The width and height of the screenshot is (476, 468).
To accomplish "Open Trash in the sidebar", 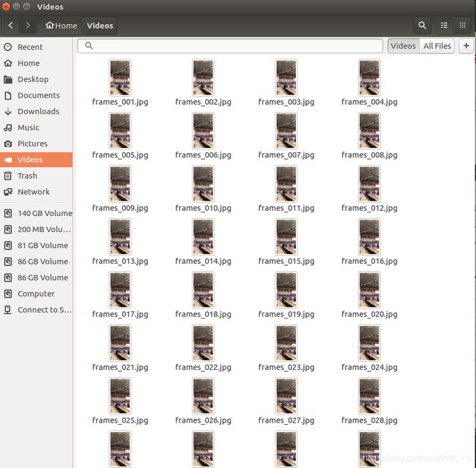I will 37,176.
